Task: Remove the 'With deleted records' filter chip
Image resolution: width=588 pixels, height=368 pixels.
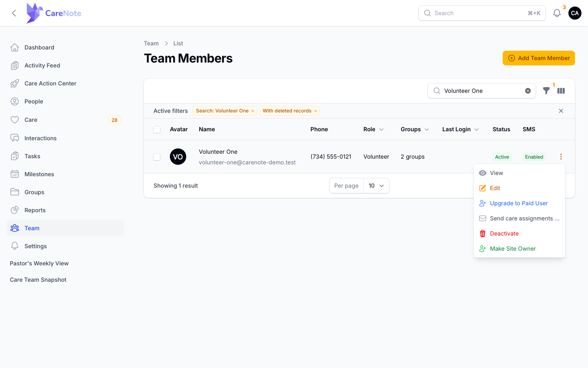Action: pos(316,111)
